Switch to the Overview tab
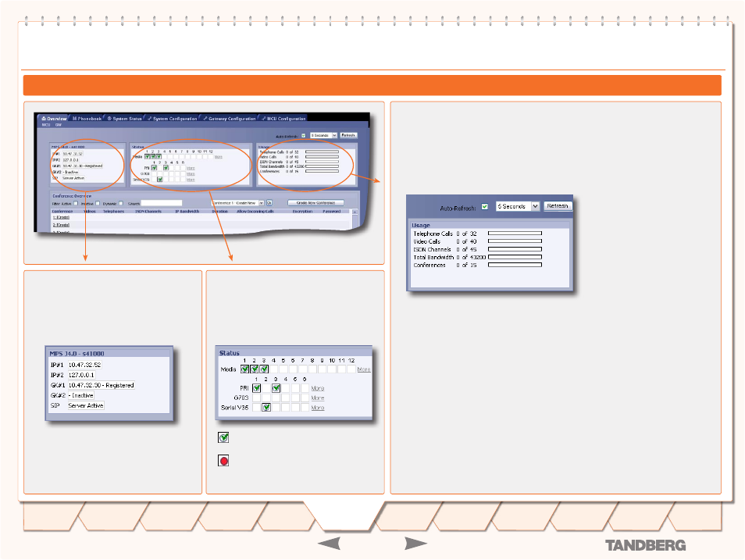This screenshot has height=560, width=745. [x=54, y=119]
